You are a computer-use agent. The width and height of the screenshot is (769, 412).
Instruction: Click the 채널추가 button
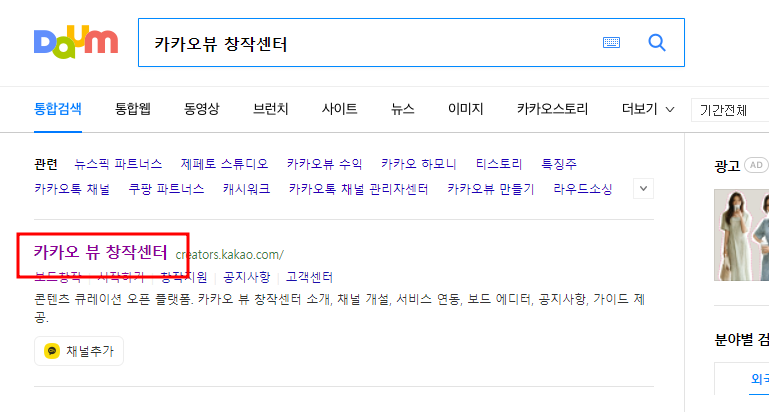click(79, 351)
